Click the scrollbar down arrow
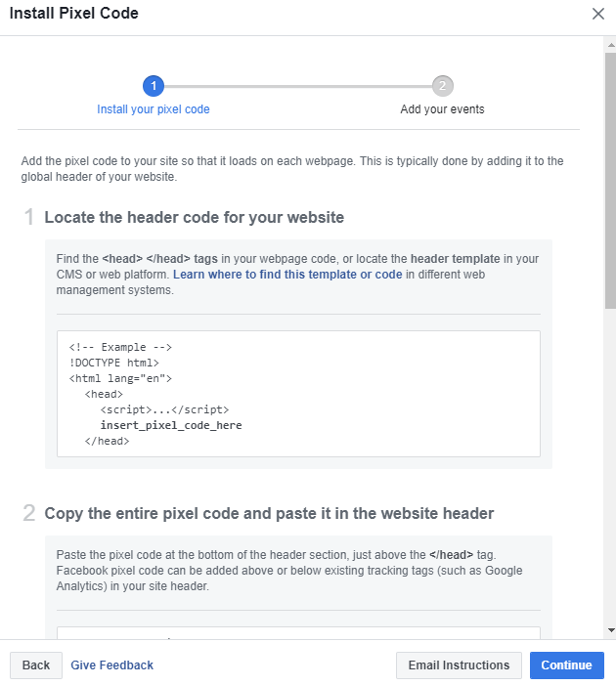 tap(611, 630)
